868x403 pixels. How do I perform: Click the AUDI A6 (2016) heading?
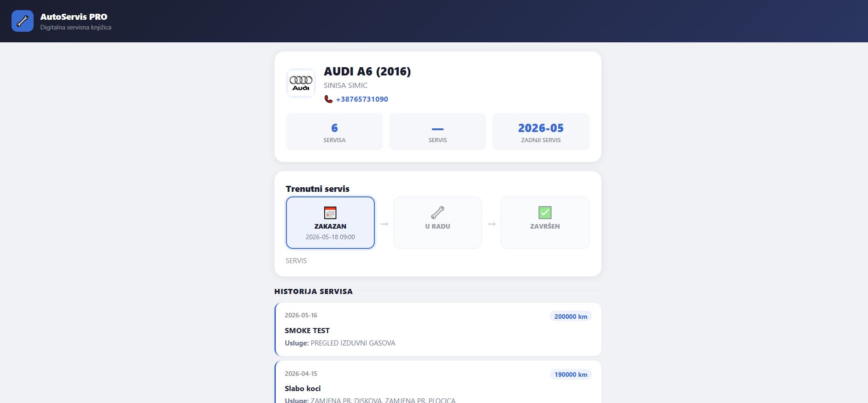367,71
